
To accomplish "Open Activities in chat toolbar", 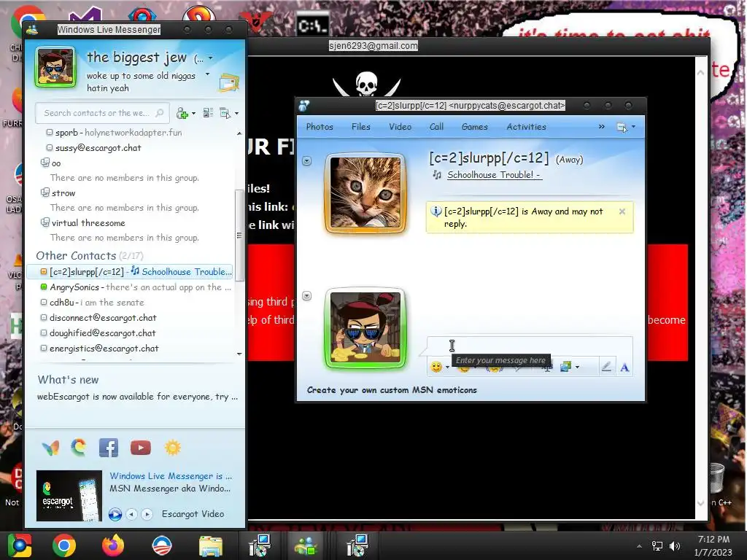I will [526, 127].
